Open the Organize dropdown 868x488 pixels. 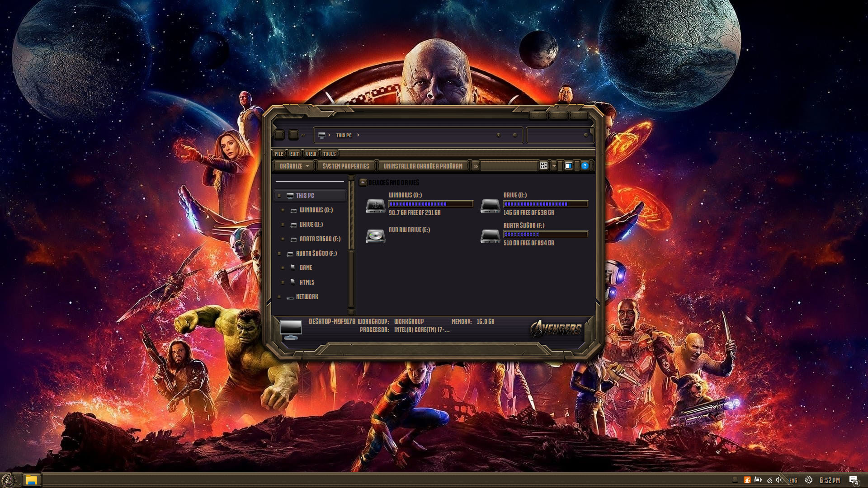[294, 166]
